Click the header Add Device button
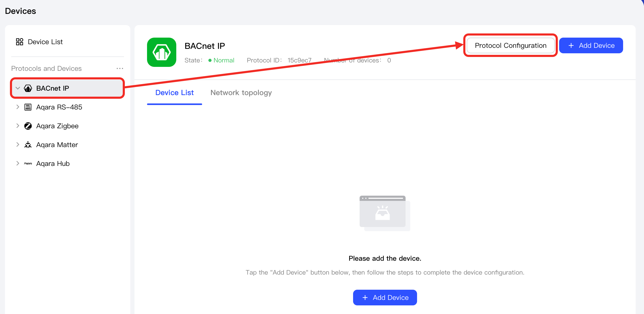 click(x=591, y=45)
